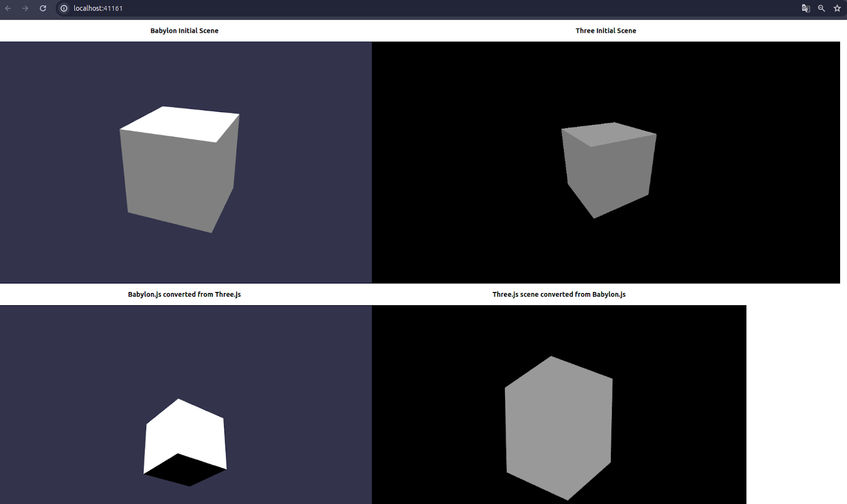Viewport: 847px width, 504px height.
Task: Reload the page with refresh icon
Action: click(43, 8)
